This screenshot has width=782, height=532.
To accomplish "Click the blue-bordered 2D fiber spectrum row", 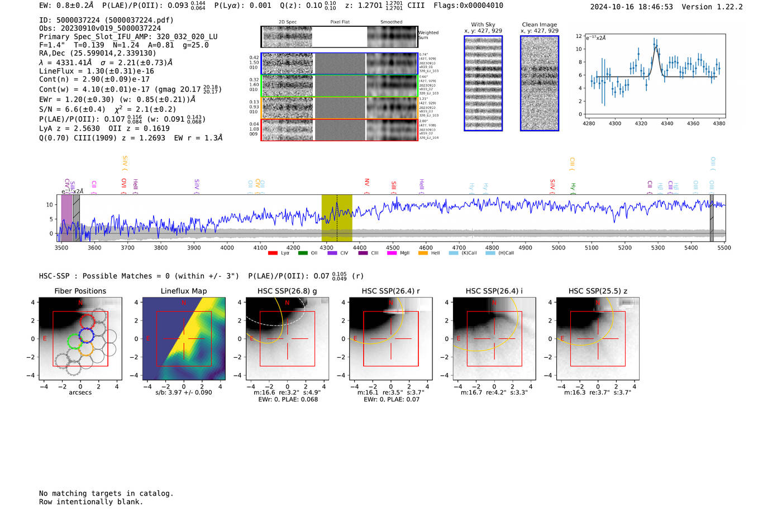I will tap(339, 64).
